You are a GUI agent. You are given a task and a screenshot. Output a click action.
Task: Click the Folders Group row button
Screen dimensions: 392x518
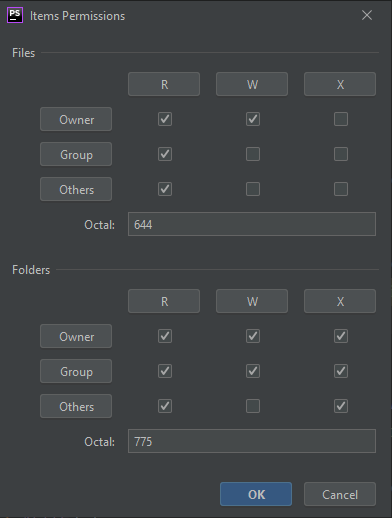coord(76,371)
